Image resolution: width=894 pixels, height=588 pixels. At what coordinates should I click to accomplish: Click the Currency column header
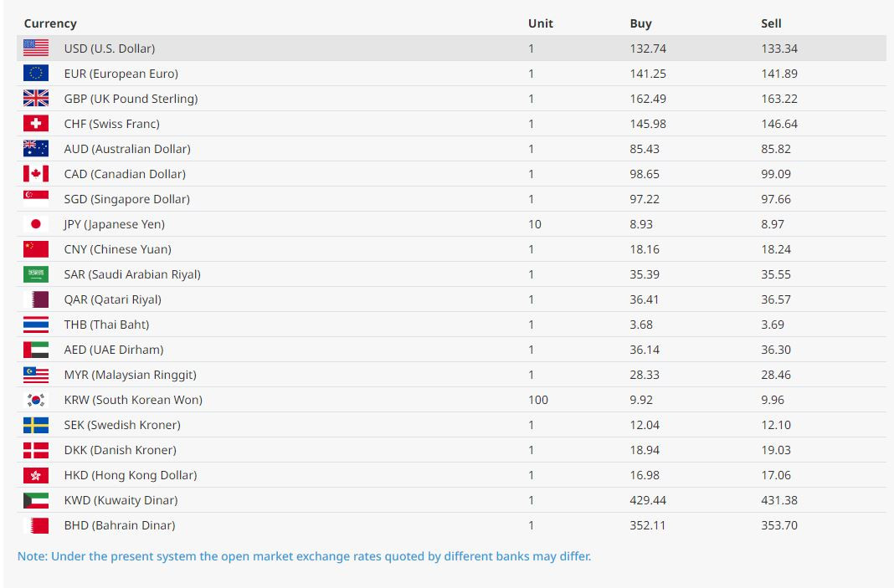click(x=50, y=23)
